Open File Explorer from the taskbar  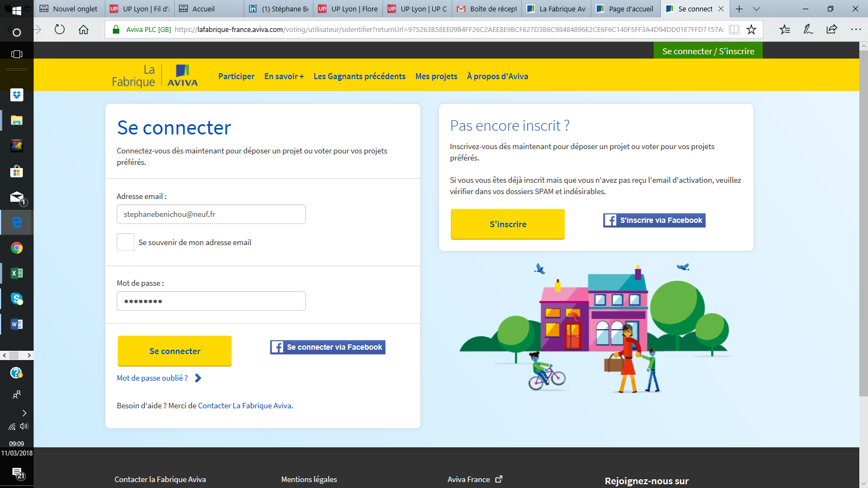(x=17, y=120)
